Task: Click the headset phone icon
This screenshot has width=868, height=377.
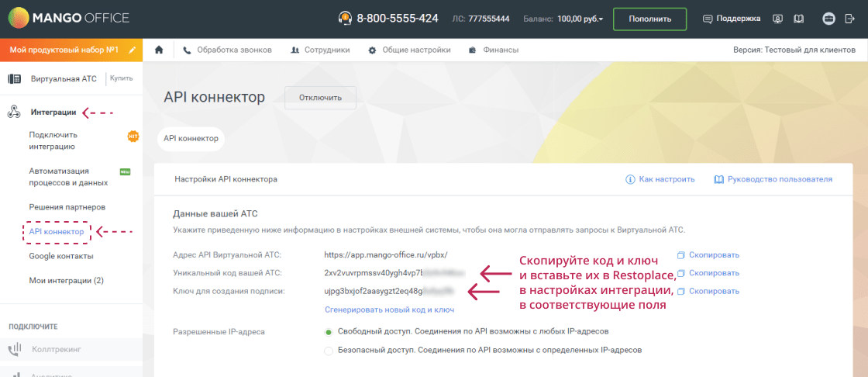Action: click(345, 19)
